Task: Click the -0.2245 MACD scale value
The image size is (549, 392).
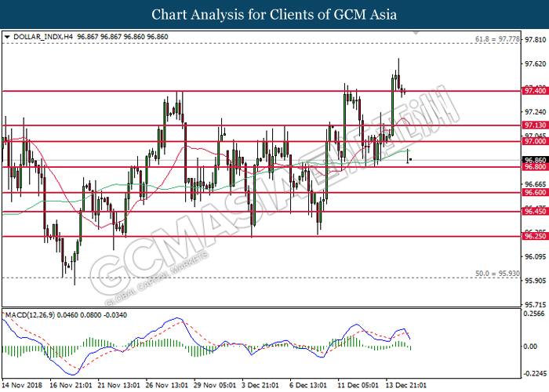Action: (534, 374)
